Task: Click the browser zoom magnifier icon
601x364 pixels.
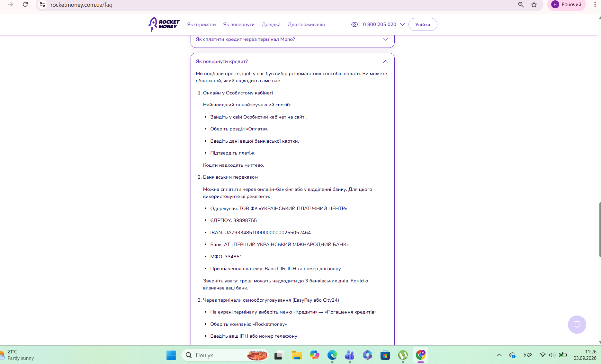Action: 521,4
